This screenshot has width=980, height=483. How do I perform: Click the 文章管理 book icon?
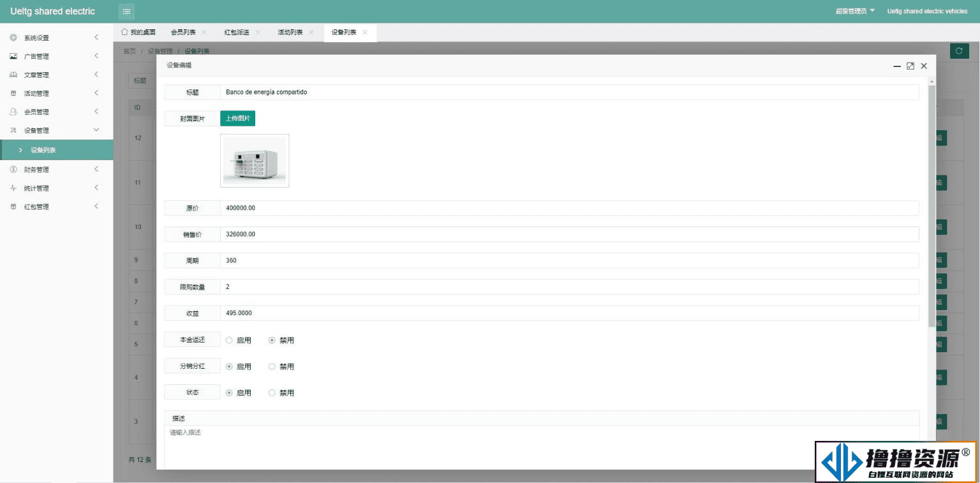(x=13, y=75)
